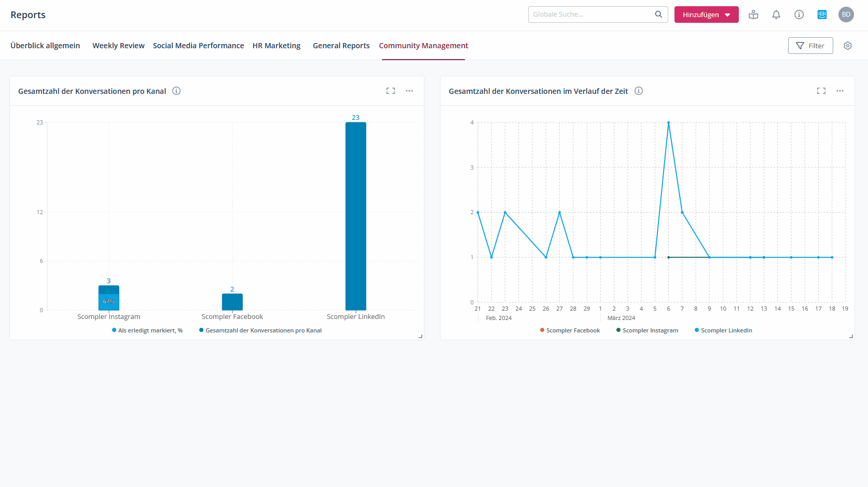Open the notifications bell

coord(776,15)
